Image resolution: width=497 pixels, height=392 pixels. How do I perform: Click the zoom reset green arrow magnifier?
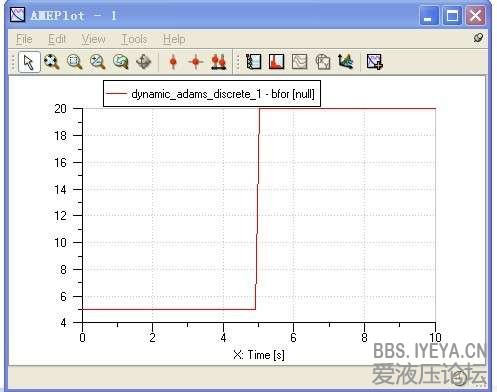pos(120,62)
